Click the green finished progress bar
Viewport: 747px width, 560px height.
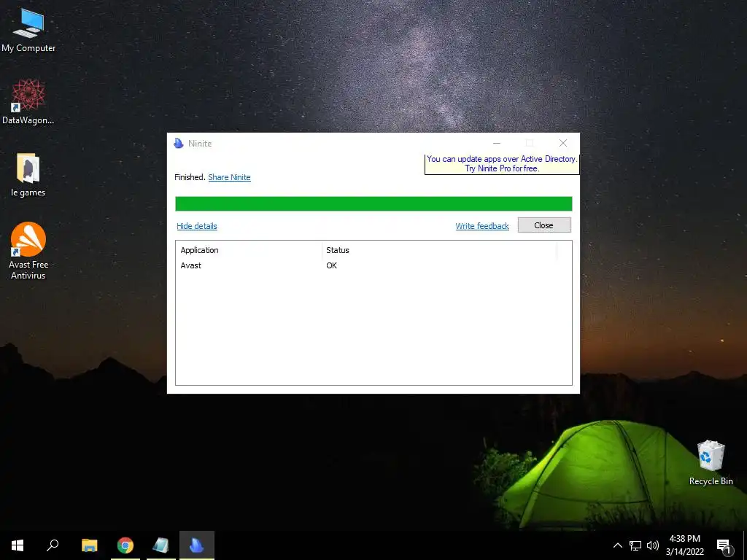coord(373,204)
